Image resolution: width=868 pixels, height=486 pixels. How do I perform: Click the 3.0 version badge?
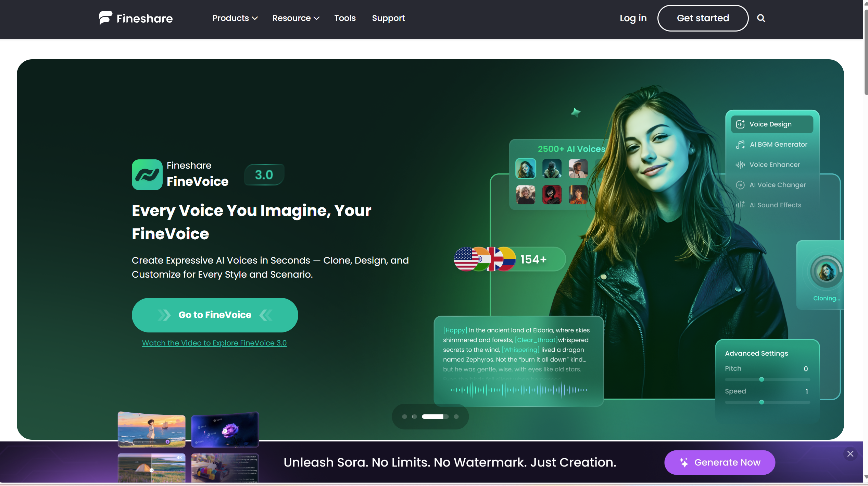pyautogui.click(x=264, y=175)
